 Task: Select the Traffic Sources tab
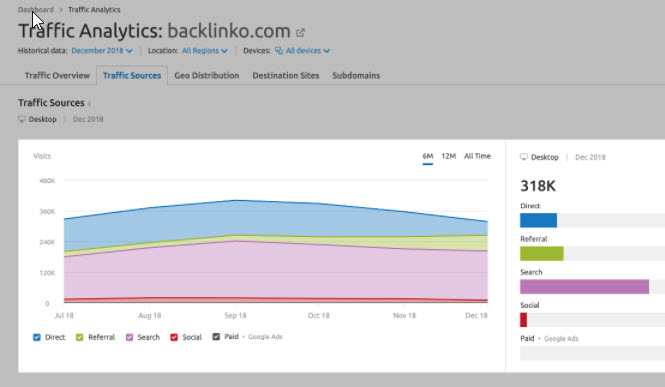coord(132,75)
